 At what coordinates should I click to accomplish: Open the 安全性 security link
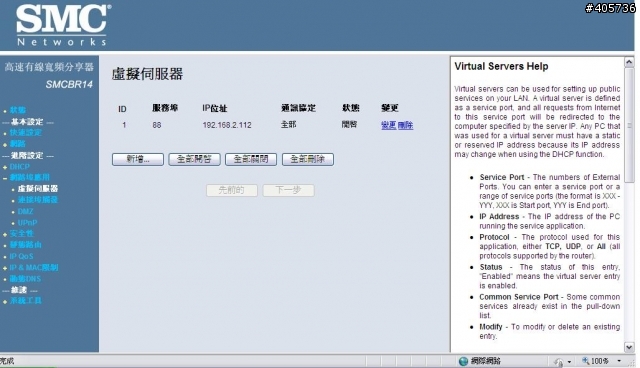point(22,233)
